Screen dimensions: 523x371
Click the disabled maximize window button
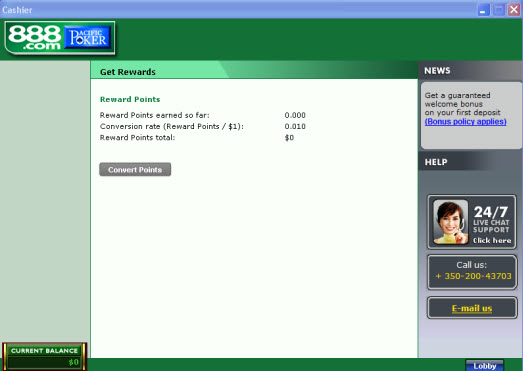499,10
